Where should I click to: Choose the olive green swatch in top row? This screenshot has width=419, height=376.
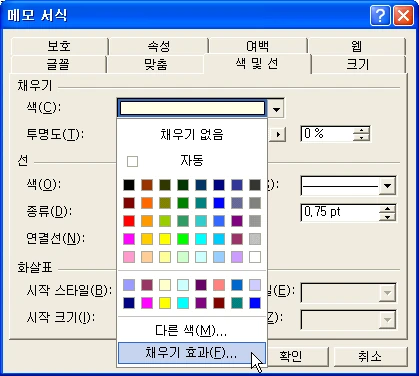[165, 185]
